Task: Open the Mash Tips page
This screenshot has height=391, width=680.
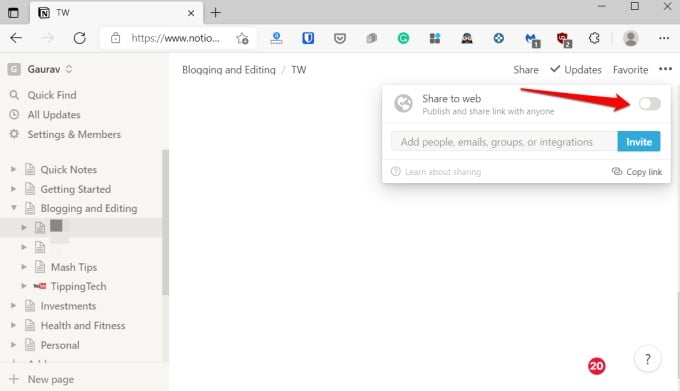Action: point(74,267)
